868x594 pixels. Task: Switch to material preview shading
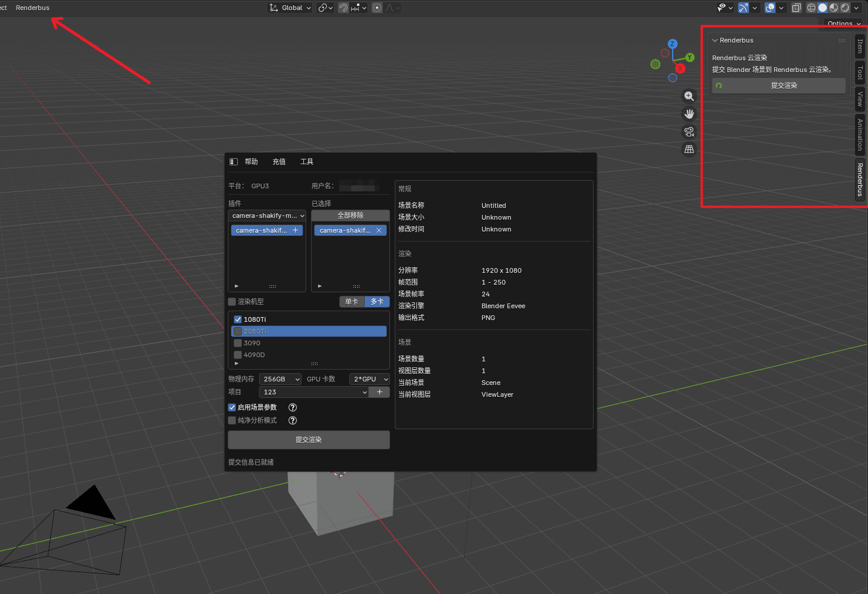(x=834, y=8)
